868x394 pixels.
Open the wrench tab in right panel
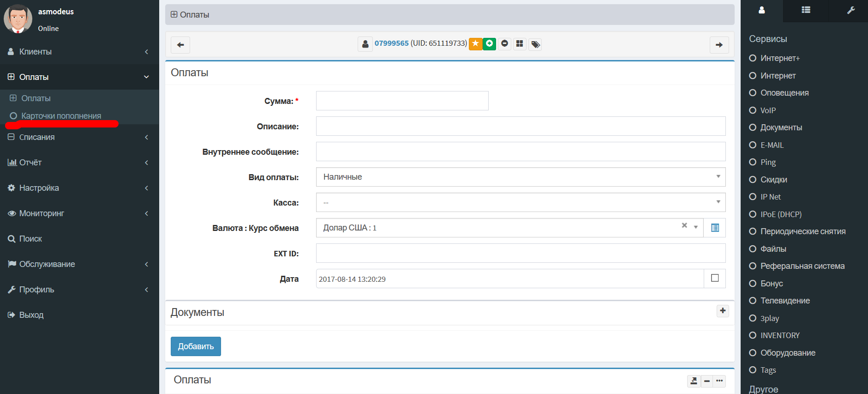pyautogui.click(x=851, y=10)
